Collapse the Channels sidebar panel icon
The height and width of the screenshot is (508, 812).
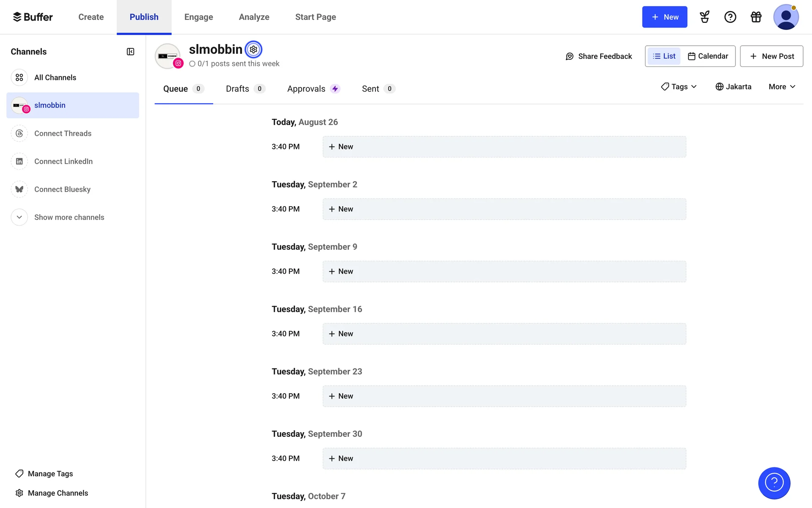tap(130, 52)
